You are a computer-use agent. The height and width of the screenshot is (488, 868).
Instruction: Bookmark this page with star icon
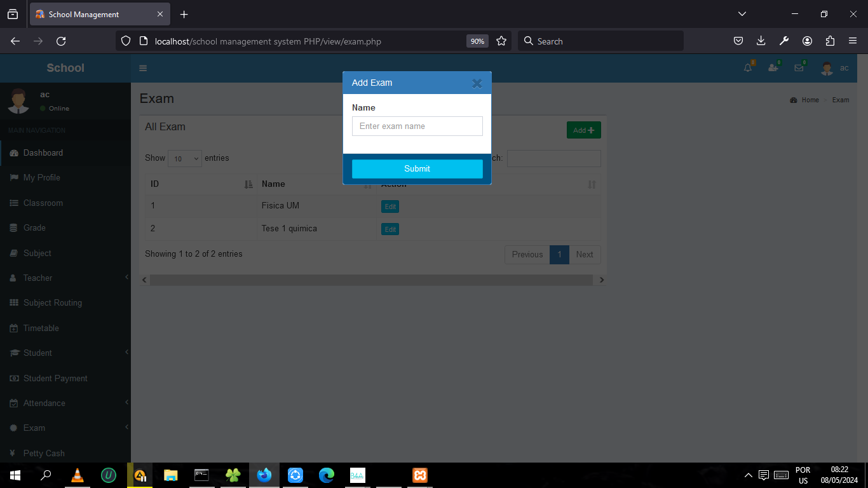(501, 41)
